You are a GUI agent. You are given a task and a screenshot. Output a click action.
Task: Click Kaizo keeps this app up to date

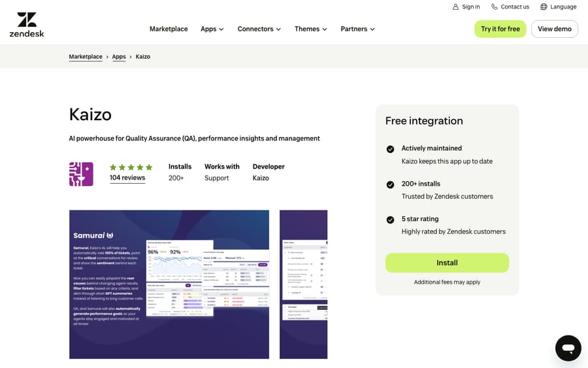click(x=447, y=161)
